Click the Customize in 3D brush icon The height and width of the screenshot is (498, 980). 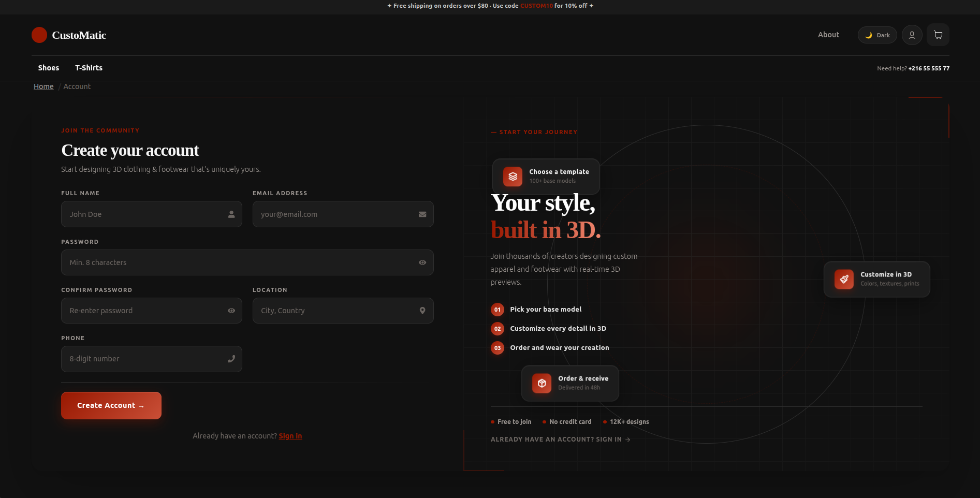click(844, 279)
